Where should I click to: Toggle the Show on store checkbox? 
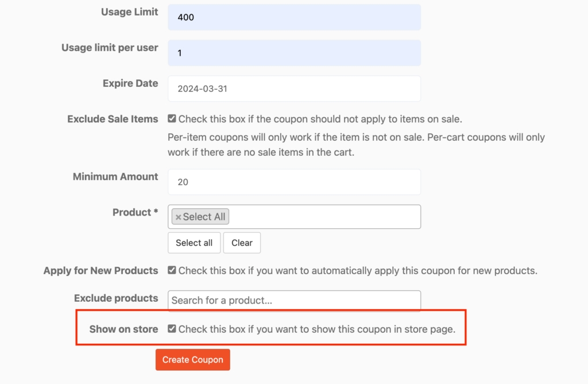point(172,329)
